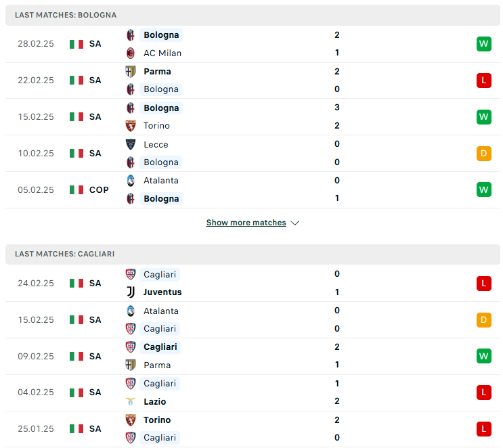
Task: Open the Juventus team link
Action: pyautogui.click(x=162, y=292)
